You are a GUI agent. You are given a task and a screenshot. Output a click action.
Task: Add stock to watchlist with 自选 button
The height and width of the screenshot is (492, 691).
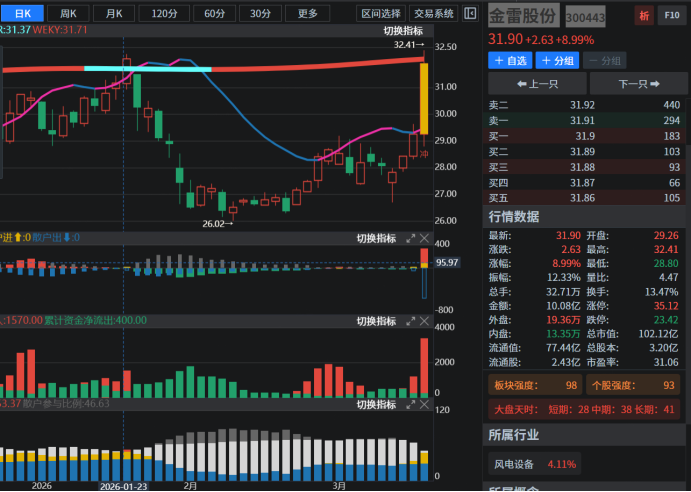(x=510, y=61)
